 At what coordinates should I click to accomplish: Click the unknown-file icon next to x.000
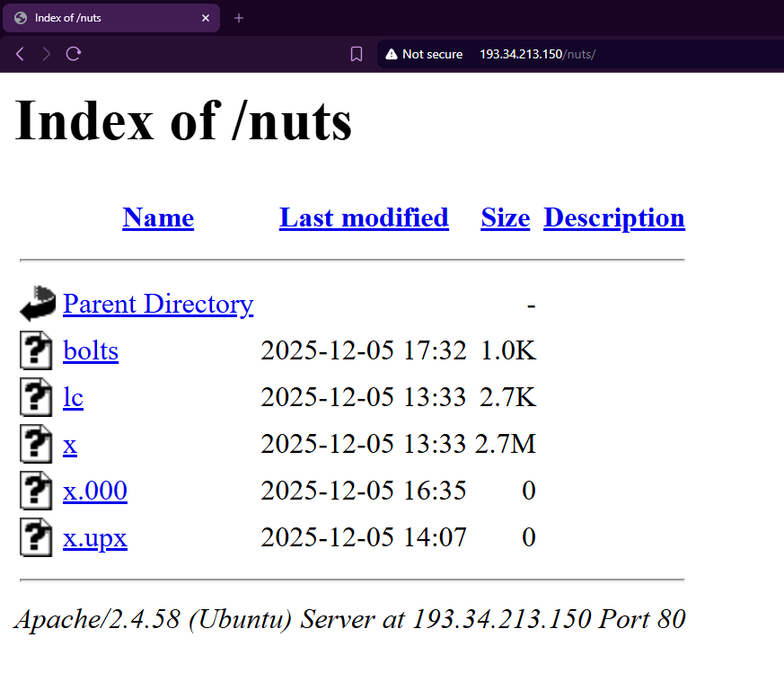pos(36,491)
